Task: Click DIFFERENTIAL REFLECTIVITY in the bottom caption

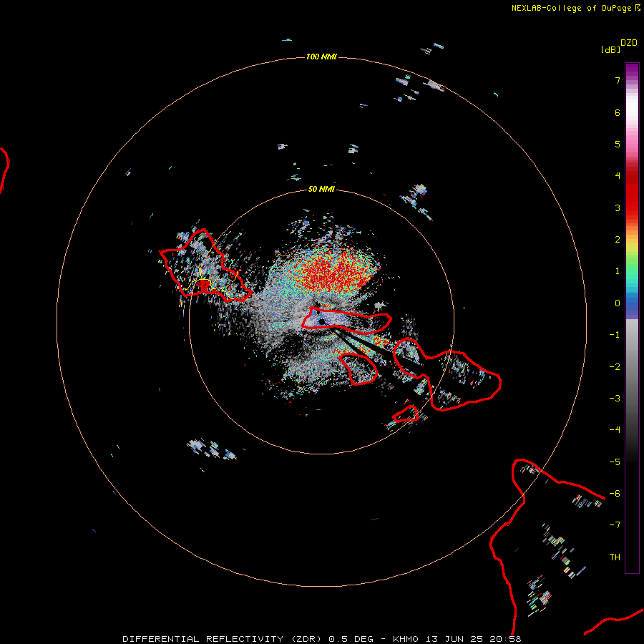Action: click(x=203, y=639)
